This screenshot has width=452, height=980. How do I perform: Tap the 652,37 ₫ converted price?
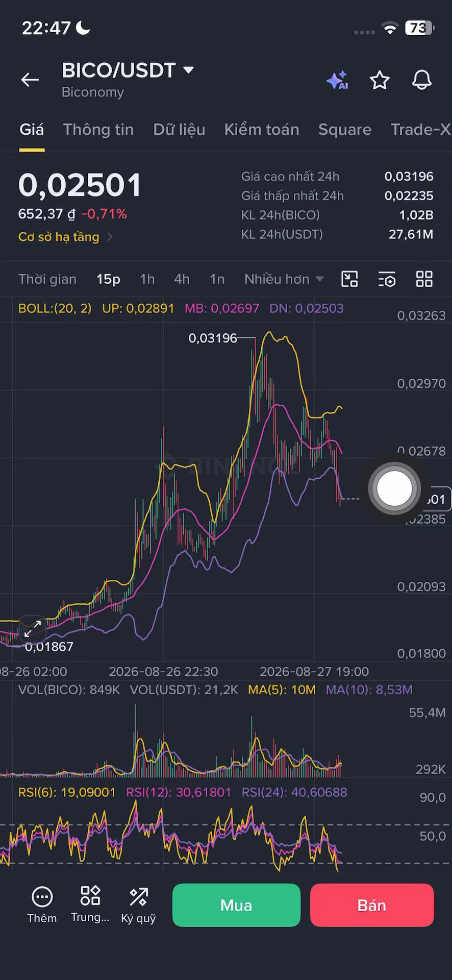click(x=47, y=214)
